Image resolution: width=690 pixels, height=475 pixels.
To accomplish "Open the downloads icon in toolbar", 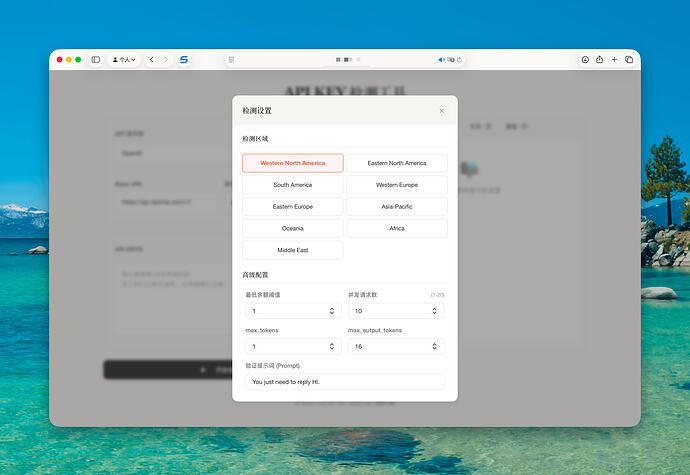I will tap(585, 59).
